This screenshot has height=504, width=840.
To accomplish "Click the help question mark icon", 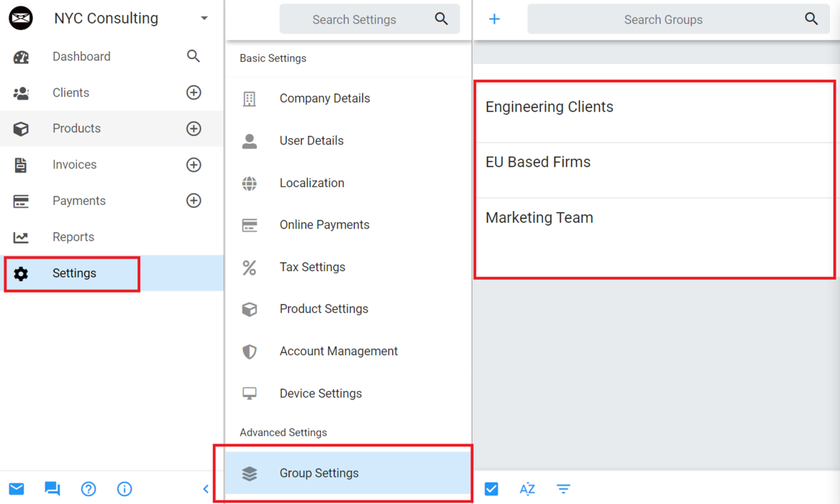I will 88,489.
